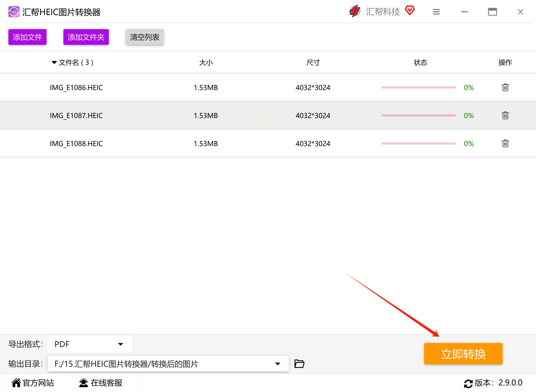Open the output folder browse icon
Viewport: 536px width, 392px height.
[x=299, y=364]
